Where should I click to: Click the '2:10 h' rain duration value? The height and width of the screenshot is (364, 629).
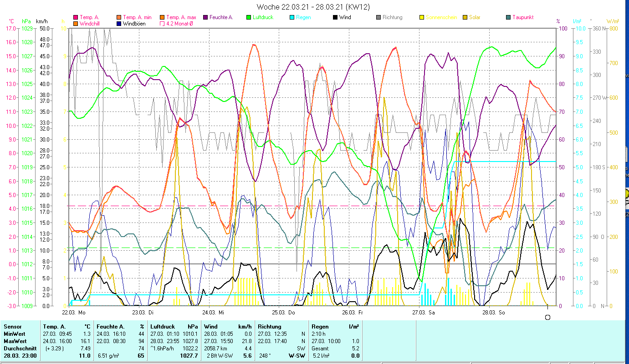point(318,334)
